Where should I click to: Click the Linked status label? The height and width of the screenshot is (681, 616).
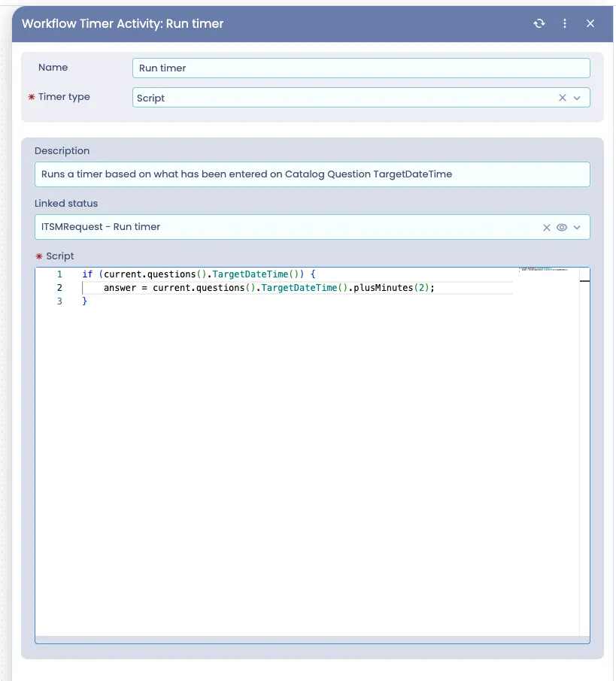(66, 203)
